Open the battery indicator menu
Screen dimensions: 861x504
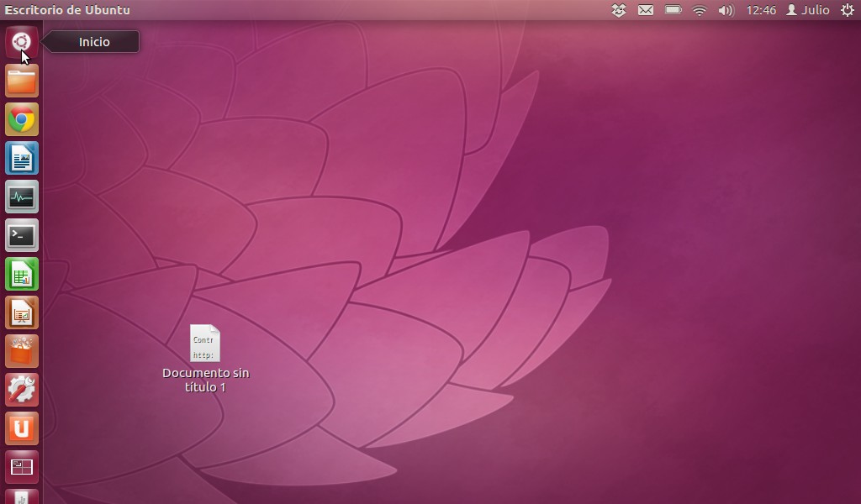click(x=672, y=10)
